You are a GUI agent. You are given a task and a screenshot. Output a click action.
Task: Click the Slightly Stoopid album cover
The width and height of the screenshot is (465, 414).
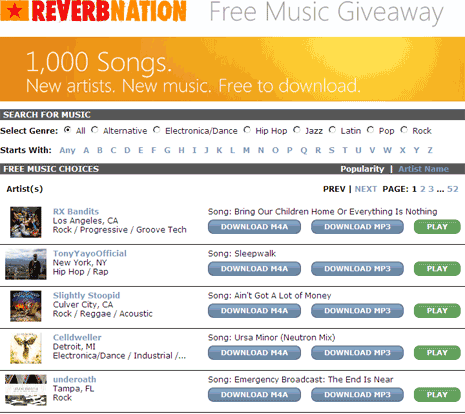click(26, 306)
